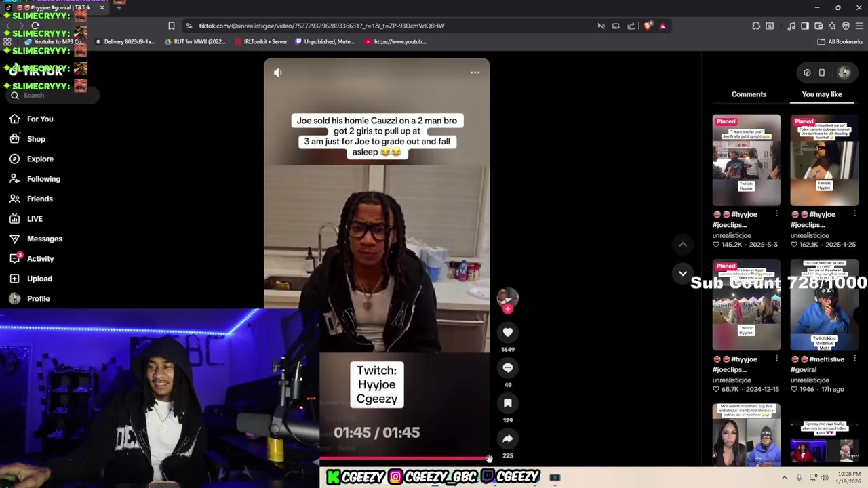Go to previous video with up chevron

click(x=683, y=244)
